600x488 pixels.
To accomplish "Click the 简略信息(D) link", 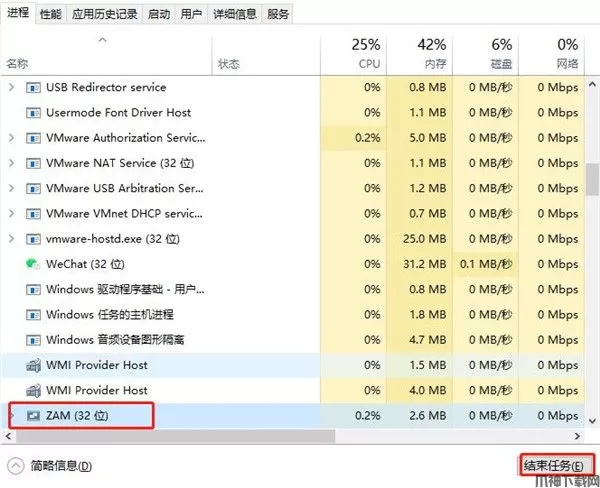I will click(61, 466).
